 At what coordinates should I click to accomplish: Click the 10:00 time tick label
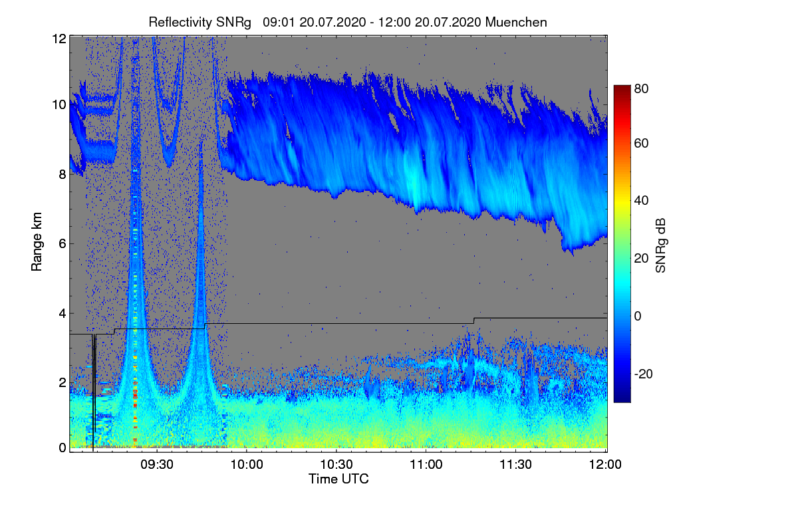(x=247, y=464)
